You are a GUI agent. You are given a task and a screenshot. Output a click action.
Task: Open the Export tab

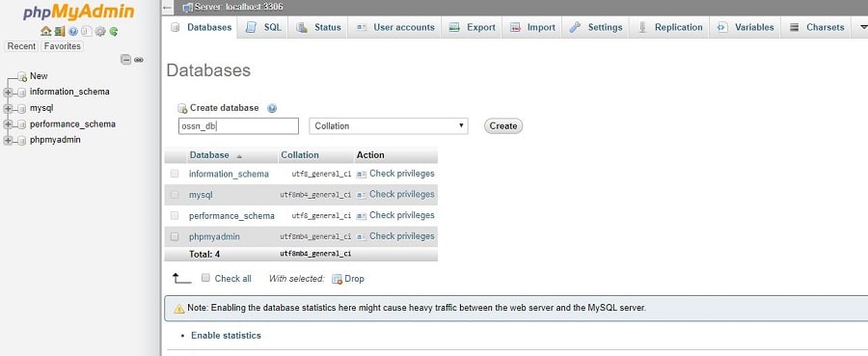tap(473, 27)
